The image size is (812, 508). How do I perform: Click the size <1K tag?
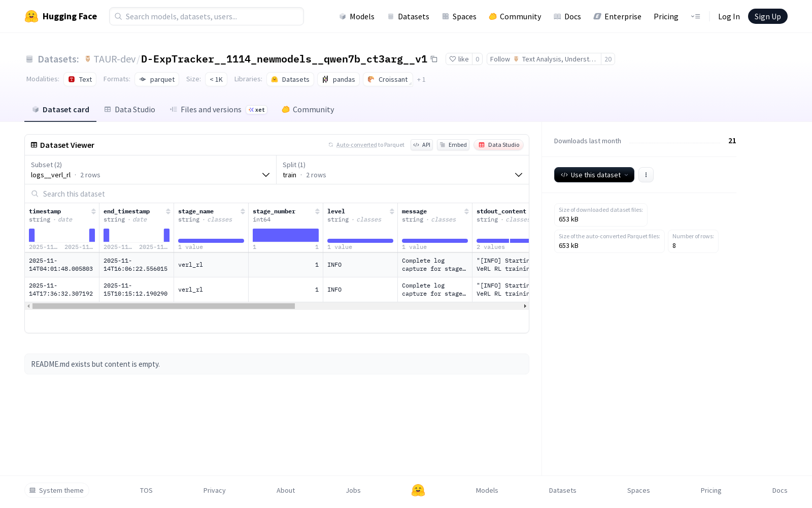coord(216,79)
